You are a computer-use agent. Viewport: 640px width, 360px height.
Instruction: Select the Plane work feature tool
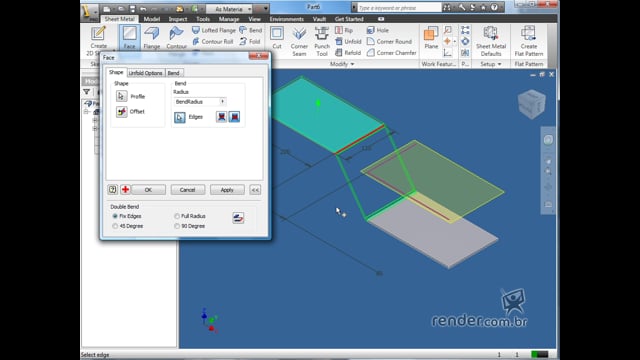coord(431,38)
